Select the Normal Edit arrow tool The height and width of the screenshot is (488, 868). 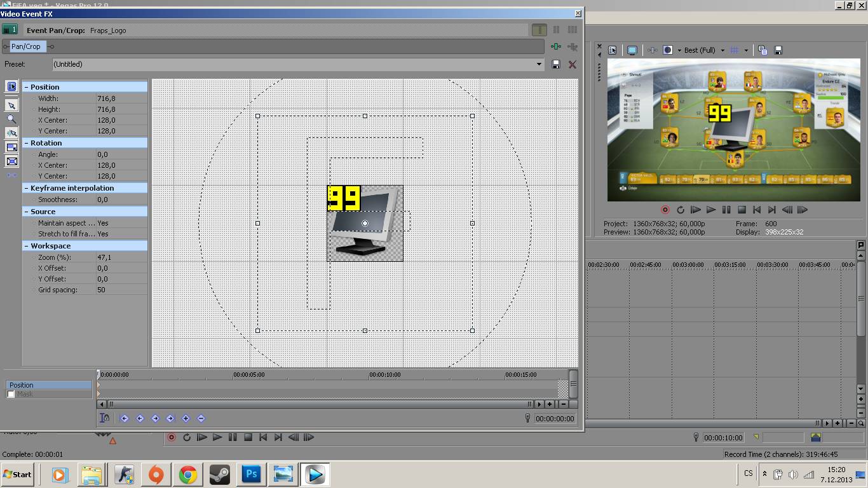pyautogui.click(x=11, y=105)
